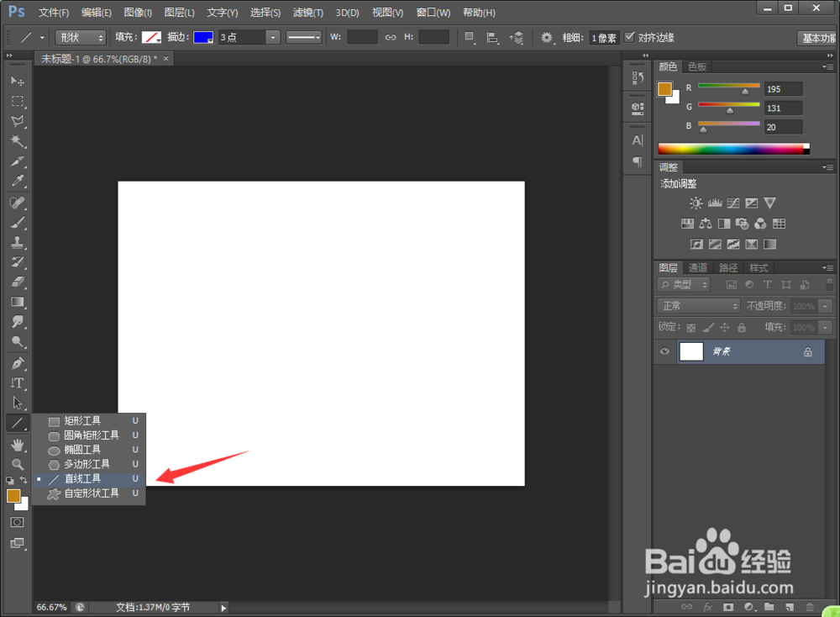Open fill color swatch in options bar
This screenshot has width=840, height=617.
[151, 37]
